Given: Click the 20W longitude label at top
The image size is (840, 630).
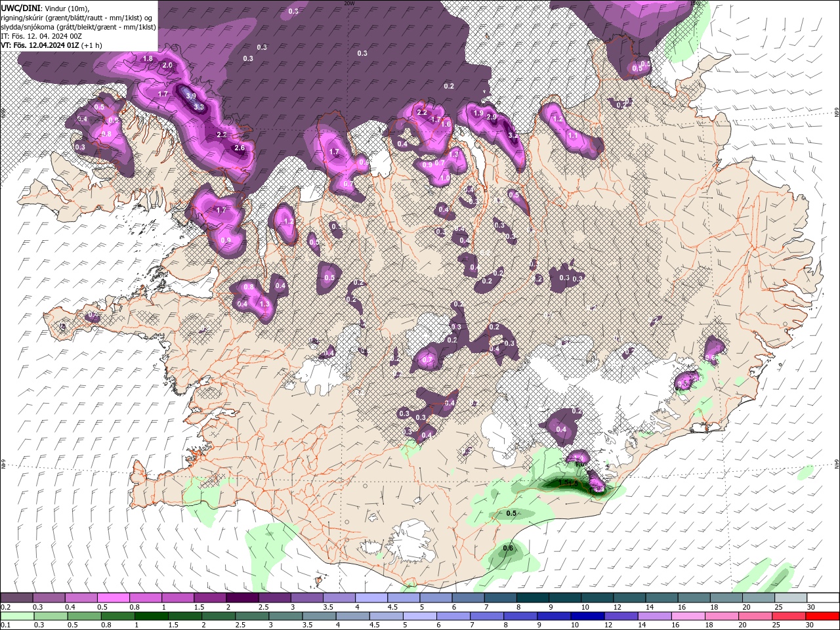Looking at the screenshot, I should (x=349, y=3).
